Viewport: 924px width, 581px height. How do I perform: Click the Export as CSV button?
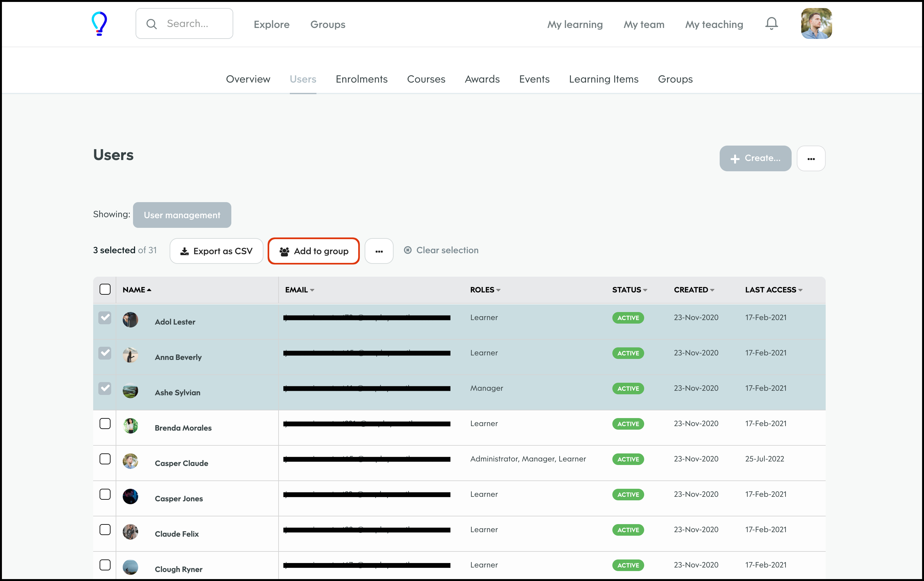(217, 251)
